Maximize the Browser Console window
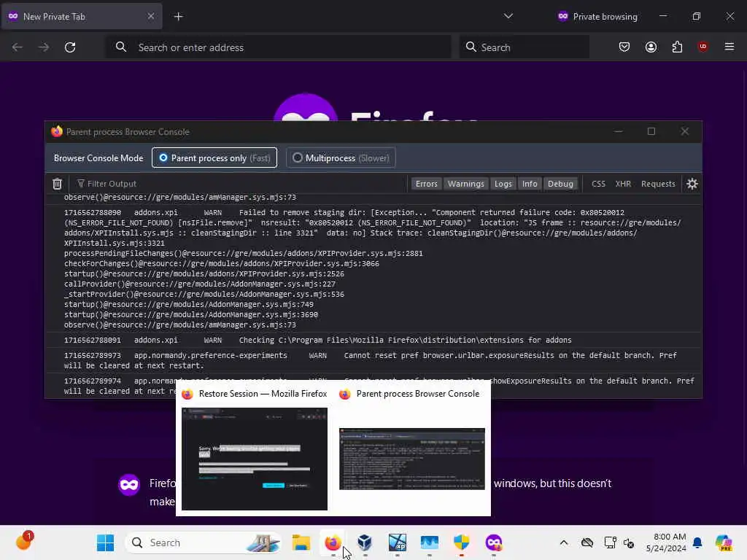This screenshot has height=560, width=747. [x=651, y=131]
